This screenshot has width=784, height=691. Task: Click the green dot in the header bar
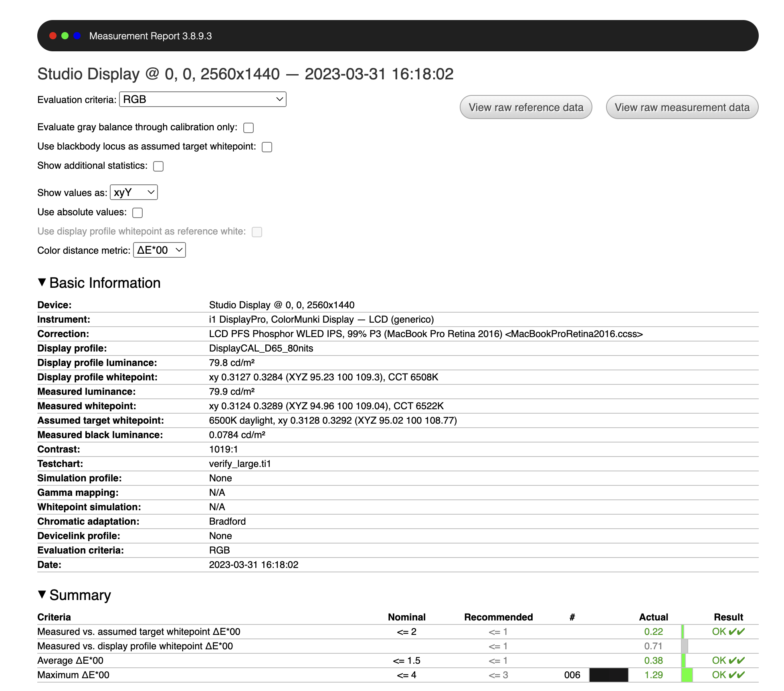[x=65, y=36]
